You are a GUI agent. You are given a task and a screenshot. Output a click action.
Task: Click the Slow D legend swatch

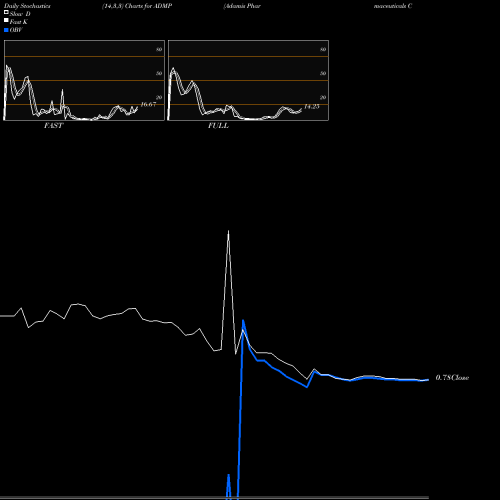click(6, 12)
